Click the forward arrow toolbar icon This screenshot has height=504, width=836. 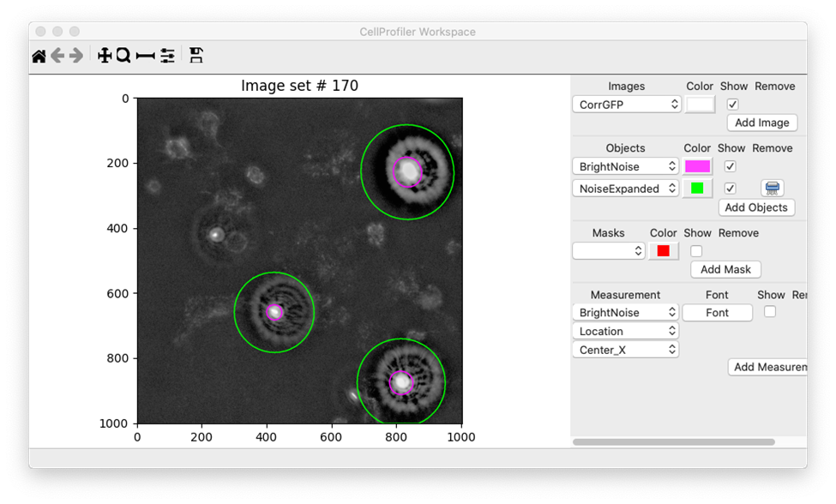tap(76, 56)
